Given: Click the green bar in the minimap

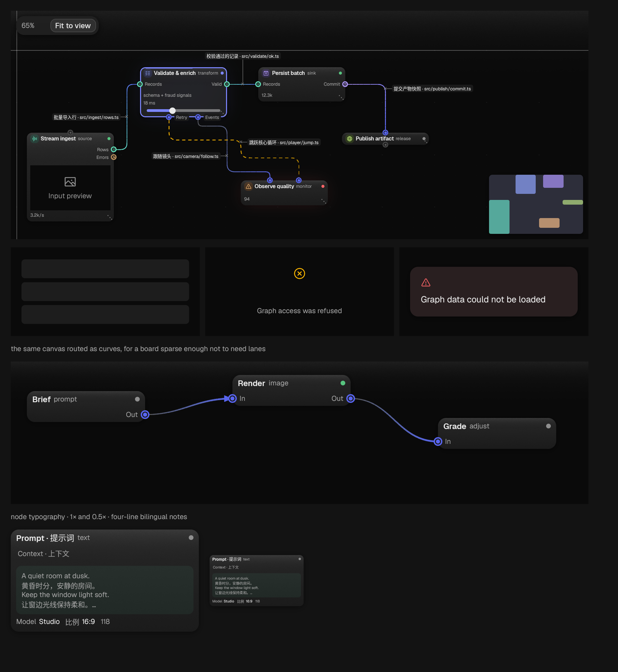Looking at the screenshot, I should pyautogui.click(x=573, y=202).
